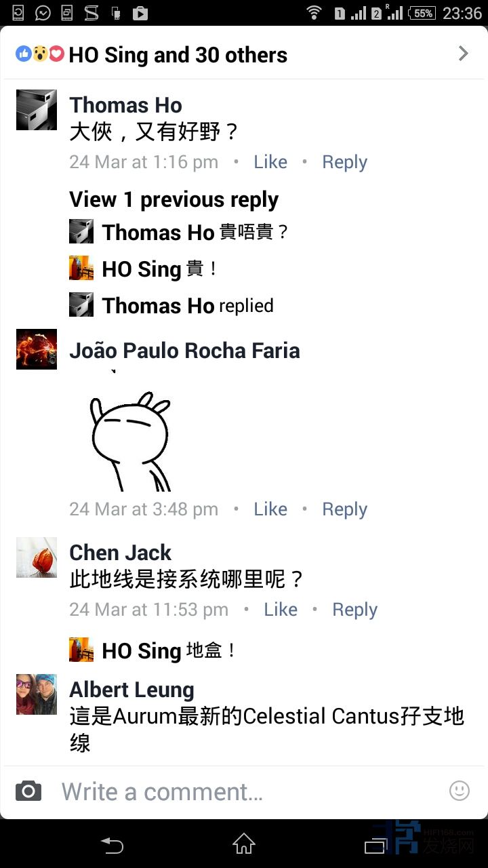Open João Paulo Rocha Faria's avatar
Viewport: 488px width, 868px height.
(x=37, y=349)
